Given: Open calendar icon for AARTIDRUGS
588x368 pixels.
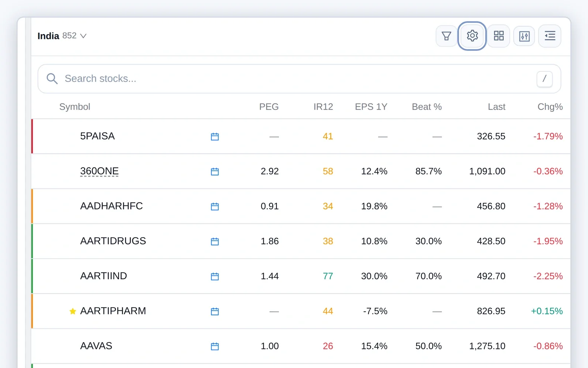Looking at the screenshot, I should (x=215, y=241).
